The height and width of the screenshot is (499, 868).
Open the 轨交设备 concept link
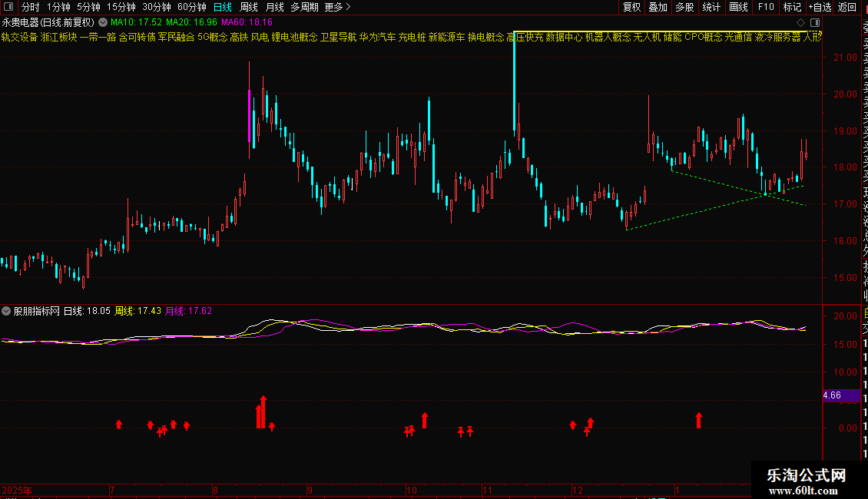point(19,37)
